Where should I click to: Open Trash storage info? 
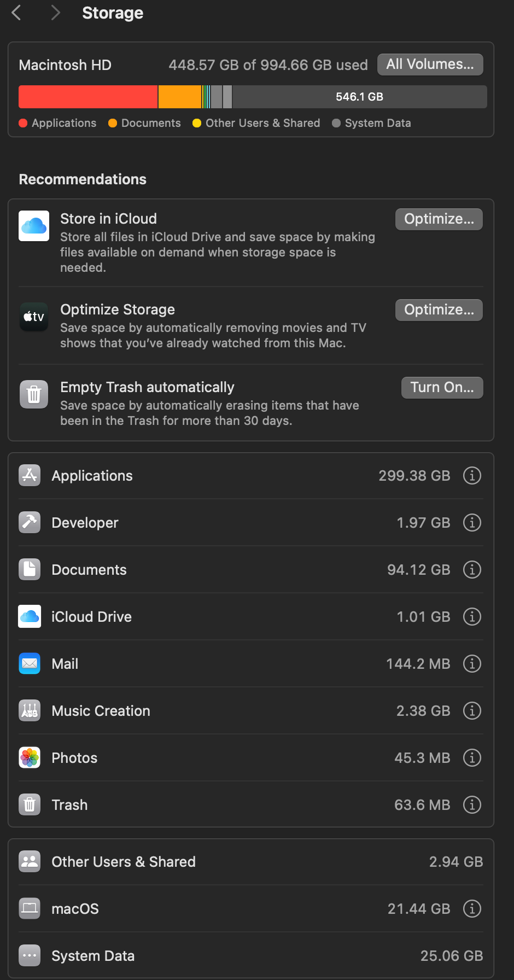tap(472, 805)
